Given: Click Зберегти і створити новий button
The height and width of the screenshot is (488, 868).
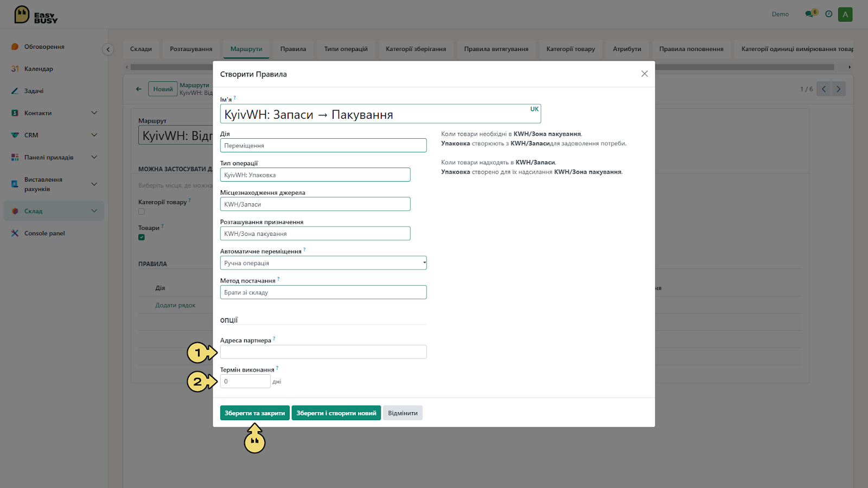Looking at the screenshot, I should tap(336, 413).
